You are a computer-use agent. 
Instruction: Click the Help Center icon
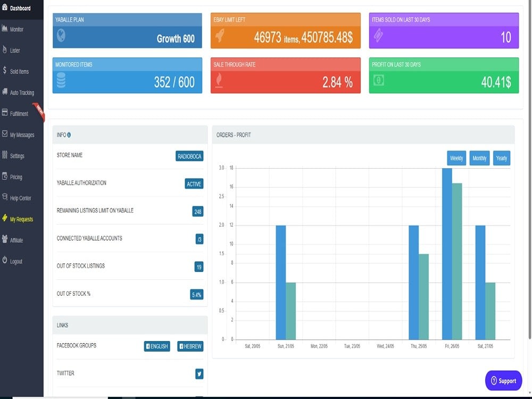coord(5,197)
